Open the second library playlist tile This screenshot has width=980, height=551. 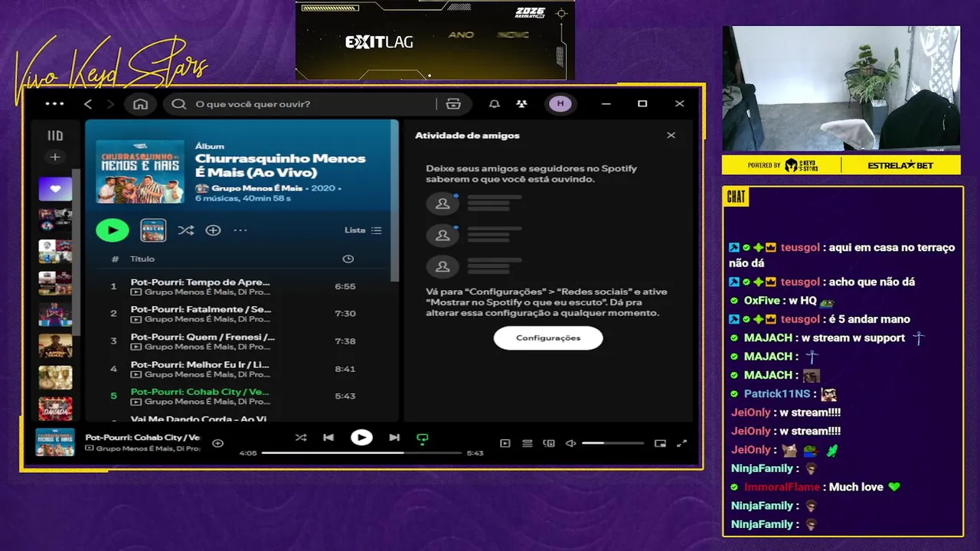[x=55, y=220]
